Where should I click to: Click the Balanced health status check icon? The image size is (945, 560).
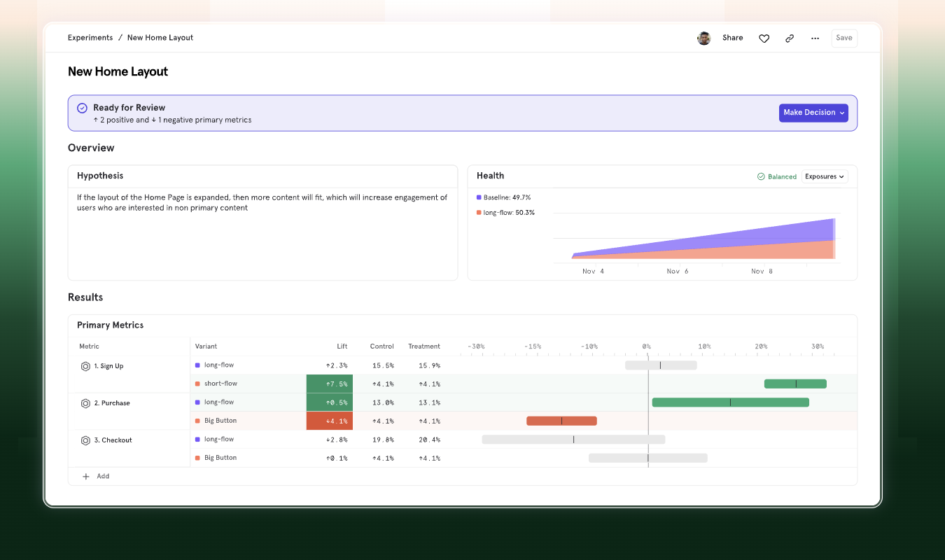pyautogui.click(x=759, y=176)
